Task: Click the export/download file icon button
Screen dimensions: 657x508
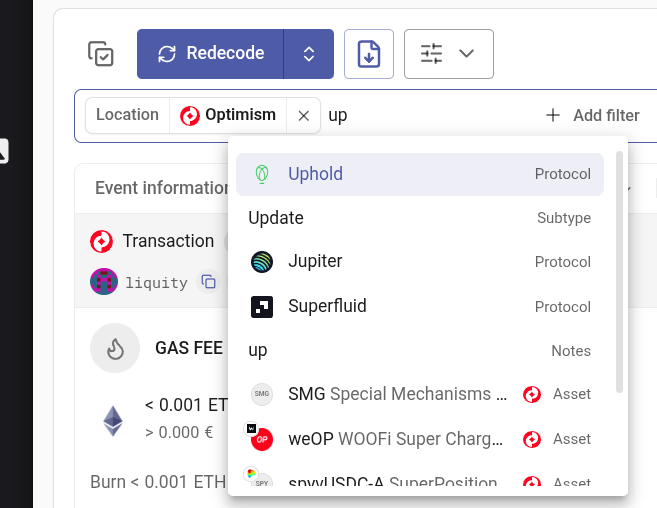Action: pyautogui.click(x=369, y=54)
